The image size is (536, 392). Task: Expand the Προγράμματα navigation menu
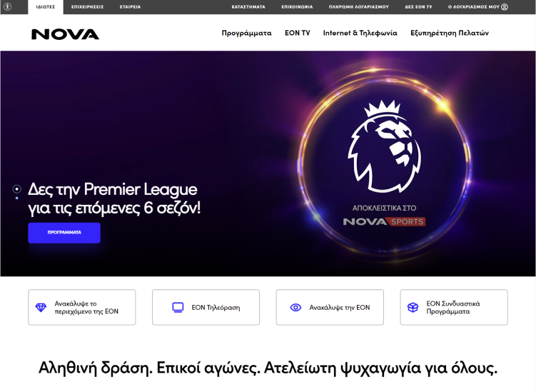point(246,33)
